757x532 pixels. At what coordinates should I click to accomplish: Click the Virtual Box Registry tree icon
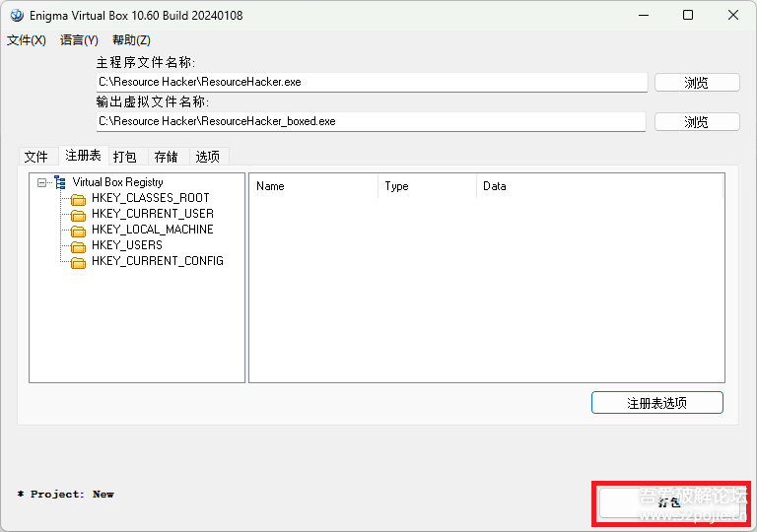(x=60, y=182)
